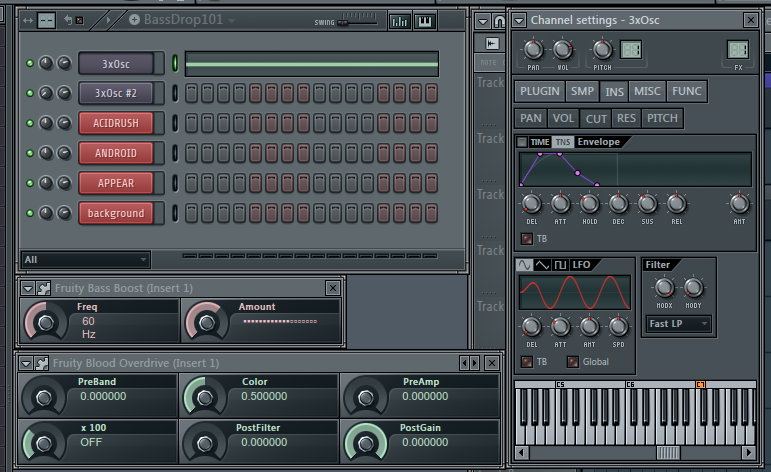
Task: Mute the ACIDRUSH channel green LED
Action: tap(30, 123)
